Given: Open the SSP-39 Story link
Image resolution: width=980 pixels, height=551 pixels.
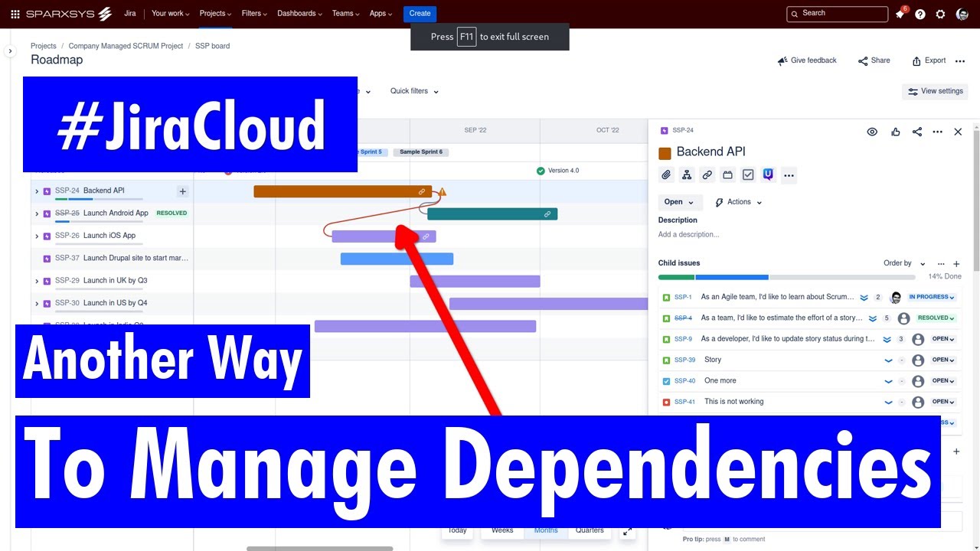Looking at the screenshot, I should click(x=684, y=360).
